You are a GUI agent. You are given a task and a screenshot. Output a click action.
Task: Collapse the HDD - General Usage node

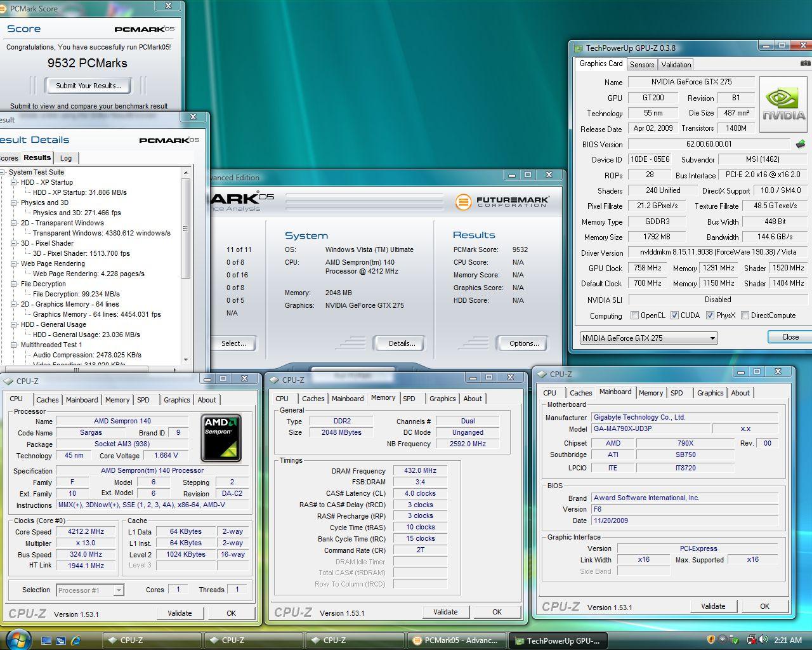pyautogui.click(x=14, y=324)
